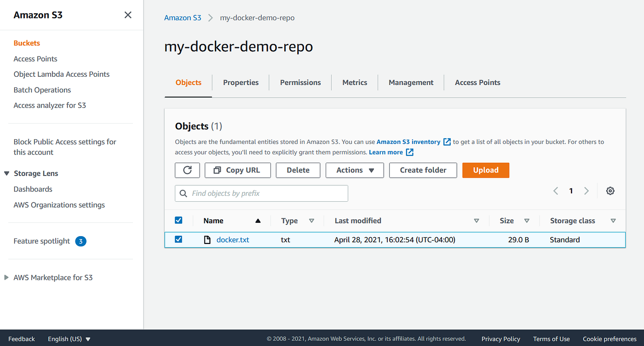Open Amazon S3 inventory external link
This screenshot has height=346, width=644.
point(446,142)
